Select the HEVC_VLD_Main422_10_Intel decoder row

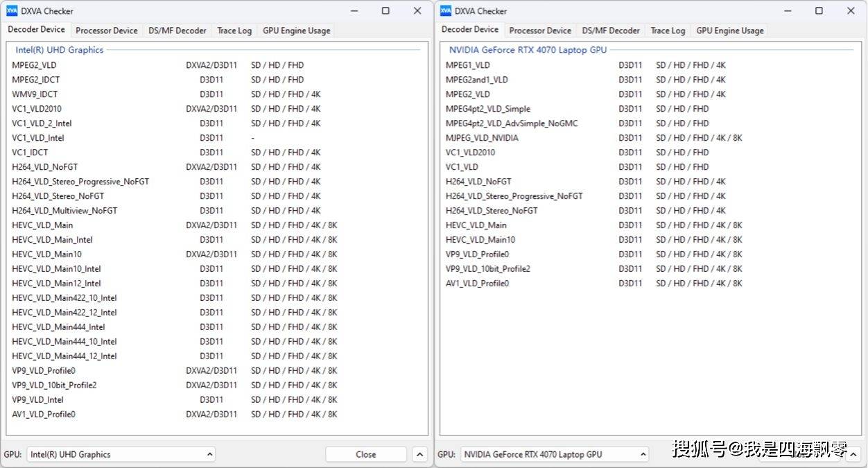tap(216, 298)
